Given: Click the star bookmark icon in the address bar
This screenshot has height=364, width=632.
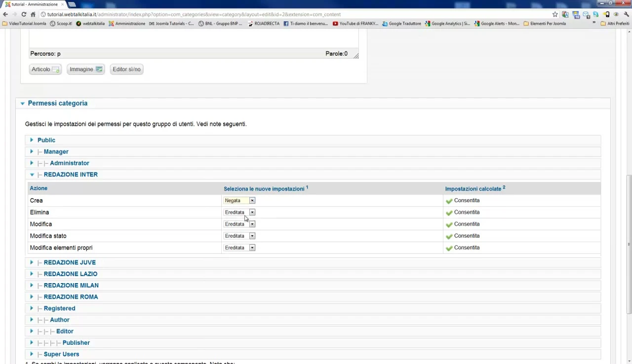Looking at the screenshot, I should tap(555, 14).
